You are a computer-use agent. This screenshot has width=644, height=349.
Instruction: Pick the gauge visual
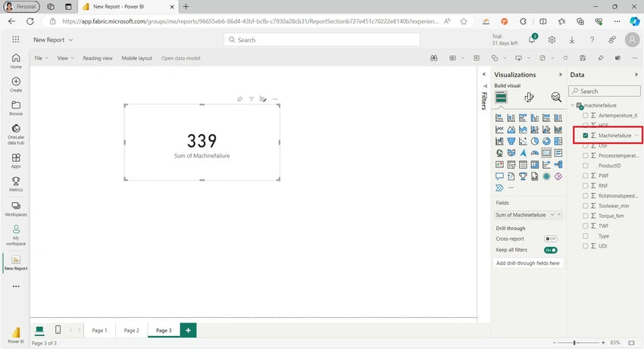pyautogui.click(x=534, y=153)
